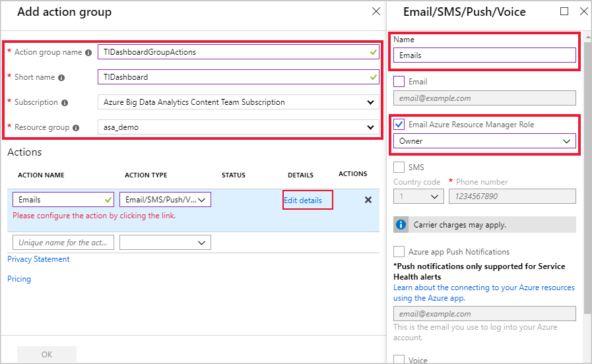This screenshot has height=364, width=592.
Task: Click the Short name input field
Action: (238, 77)
